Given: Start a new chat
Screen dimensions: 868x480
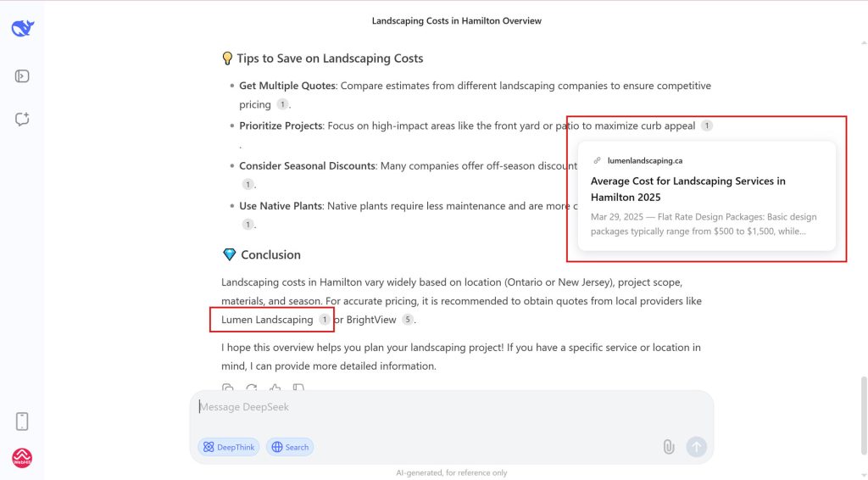Looking at the screenshot, I should point(23,120).
